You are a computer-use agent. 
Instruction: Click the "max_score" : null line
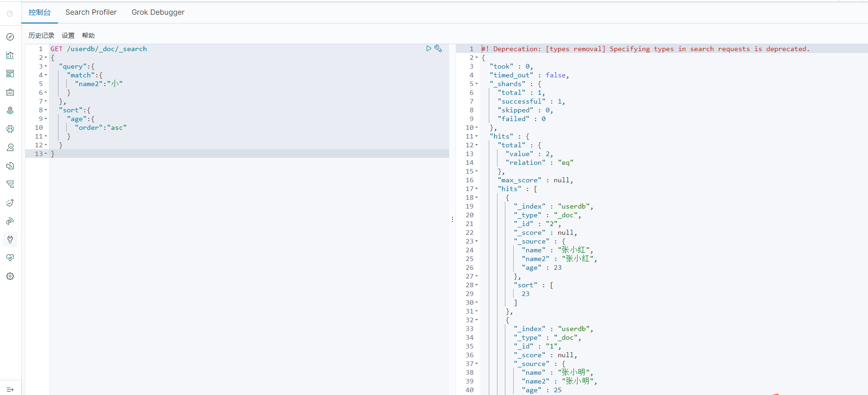point(535,180)
